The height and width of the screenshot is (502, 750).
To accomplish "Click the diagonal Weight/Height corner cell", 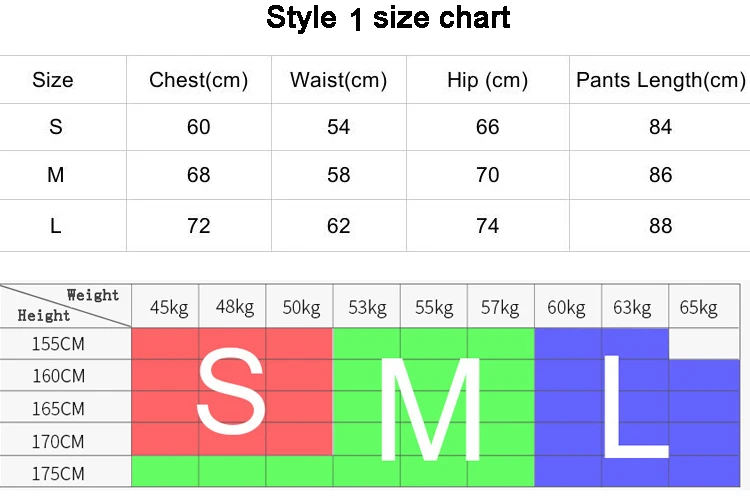I will click(66, 306).
